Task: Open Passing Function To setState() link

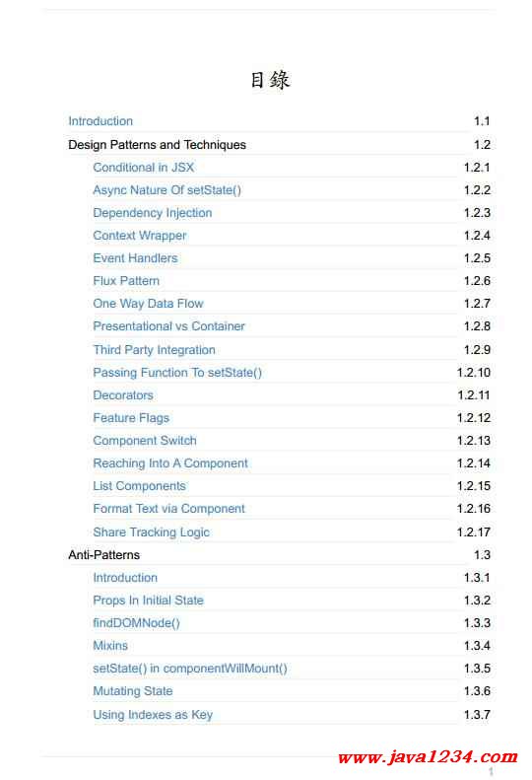Action: point(177,373)
